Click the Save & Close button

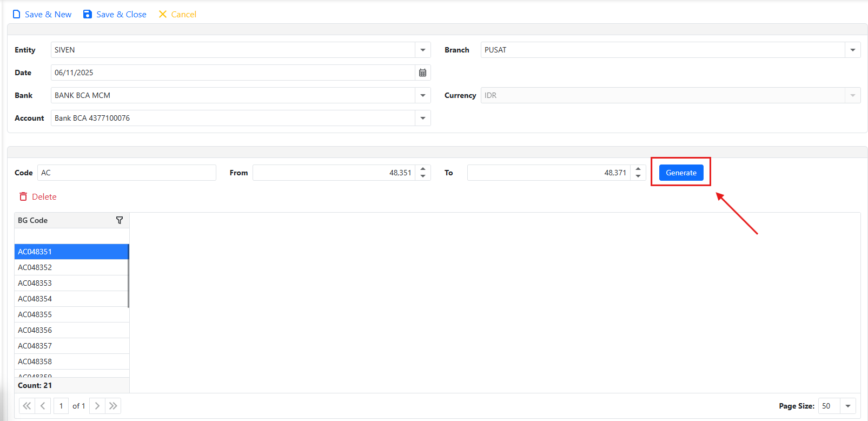pos(115,15)
